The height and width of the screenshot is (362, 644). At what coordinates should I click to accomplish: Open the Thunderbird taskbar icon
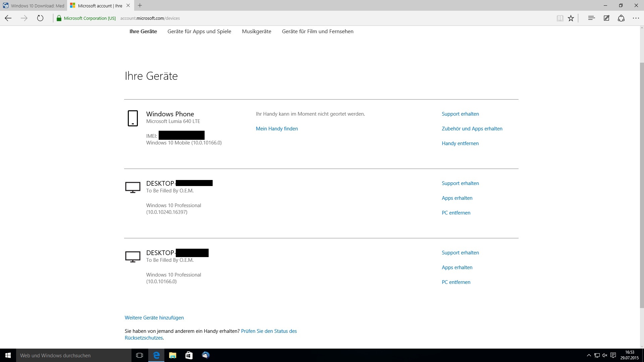click(x=206, y=355)
